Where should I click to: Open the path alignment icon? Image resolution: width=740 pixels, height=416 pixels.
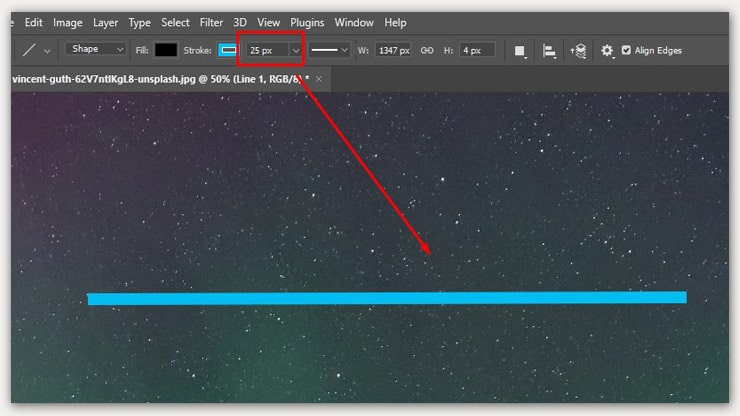(549, 50)
